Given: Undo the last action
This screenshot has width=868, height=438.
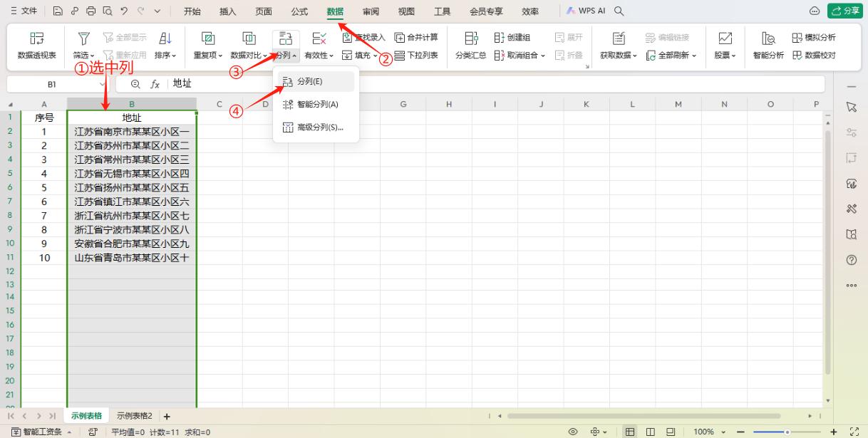Looking at the screenshot, I should pyautogui.click(x=123, y=11).
